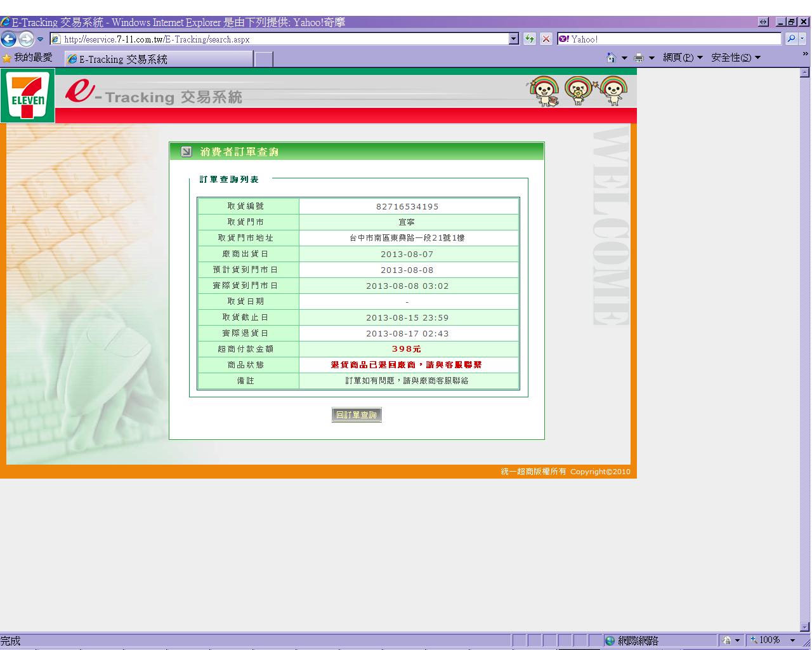Open a new blank tab
Screen dimensions: 812x650
(x=263, y=59)
